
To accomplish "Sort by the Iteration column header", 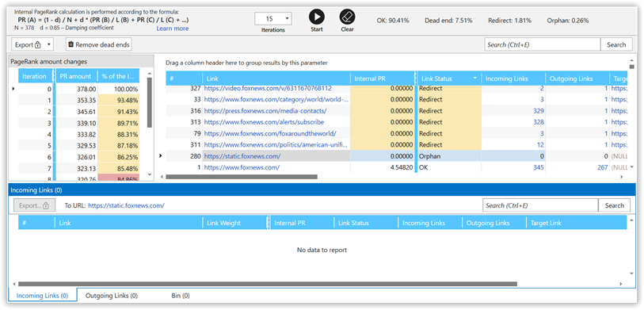I will [x=36, y=76].
